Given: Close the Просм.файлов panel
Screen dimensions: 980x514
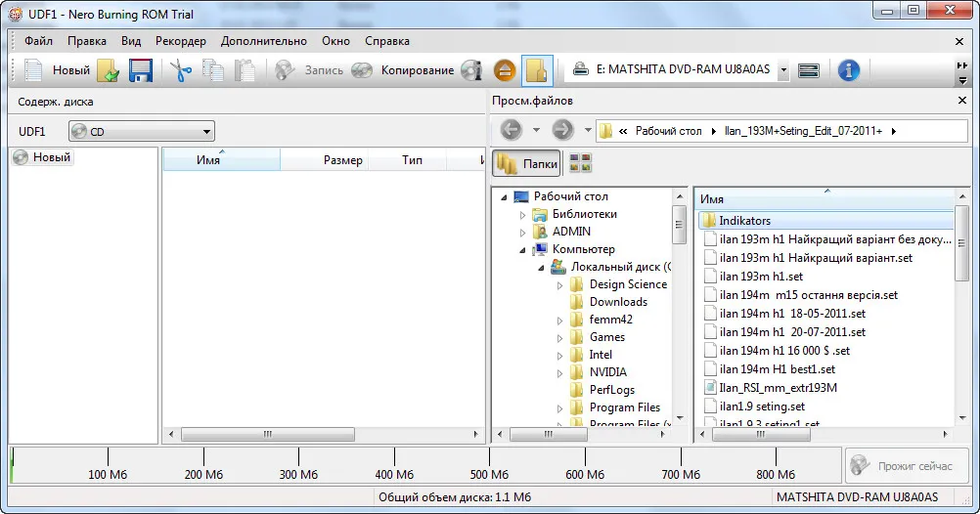Looking at the screenshot, I should click(962, 100).
